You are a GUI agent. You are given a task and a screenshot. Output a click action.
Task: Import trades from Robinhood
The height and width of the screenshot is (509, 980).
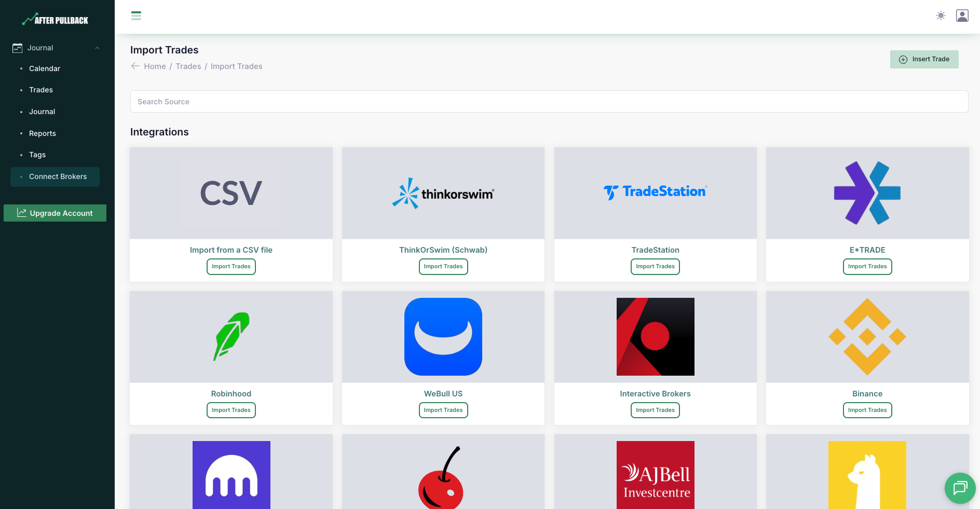coord(231,410)
